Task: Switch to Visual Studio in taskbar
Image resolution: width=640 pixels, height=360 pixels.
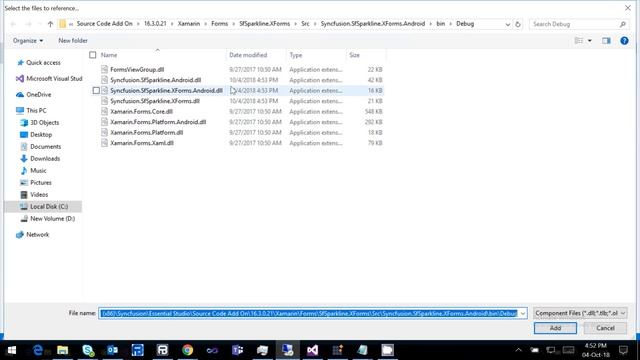Action: pos(312,350)
